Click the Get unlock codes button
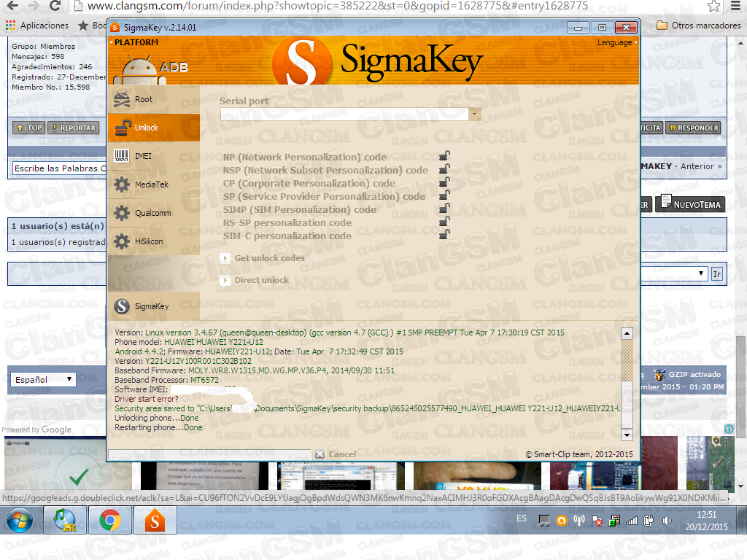747x560 pixels. click(263, 258)
